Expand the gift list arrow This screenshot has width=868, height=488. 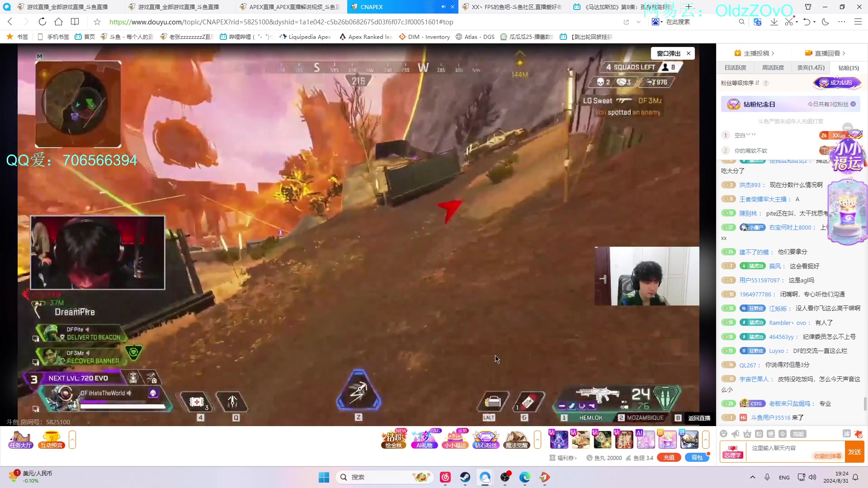706,440
